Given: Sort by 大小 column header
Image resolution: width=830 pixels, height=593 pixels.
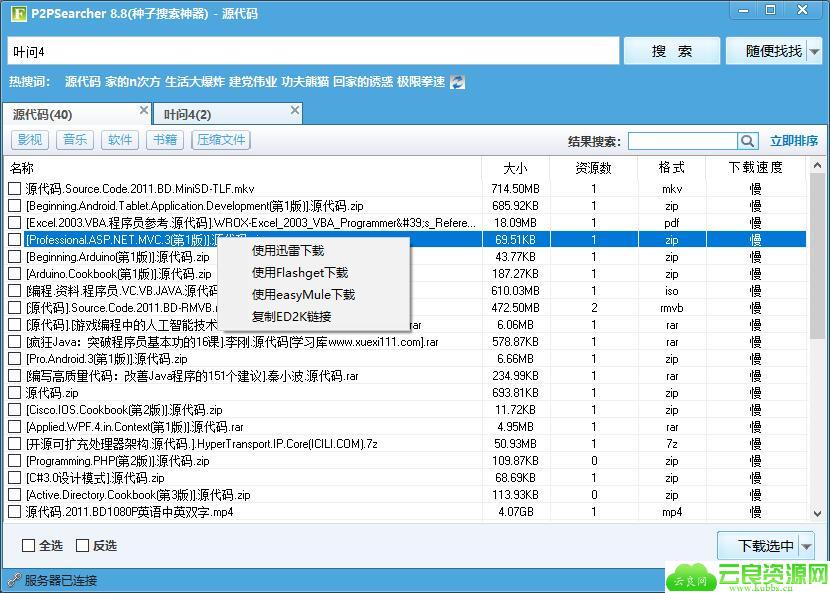Looking at the screenshot, I should pos(516,168).
